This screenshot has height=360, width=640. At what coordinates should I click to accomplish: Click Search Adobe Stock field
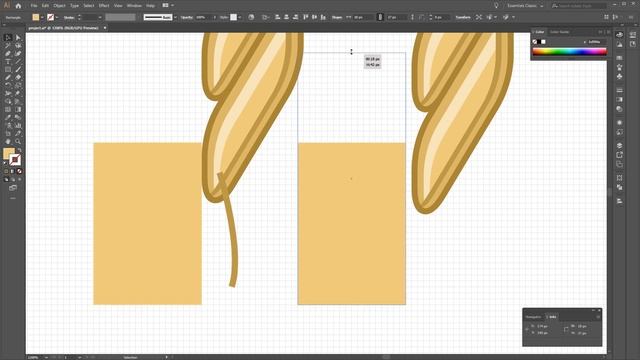[578, 6]
